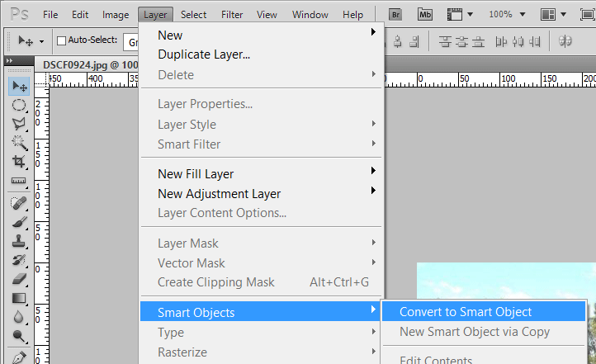Image resolution: width=596 pixels, height=364 pixels.
Task: Choose Duplicate Layer... from Layer menu
Action: pos(204,54)
